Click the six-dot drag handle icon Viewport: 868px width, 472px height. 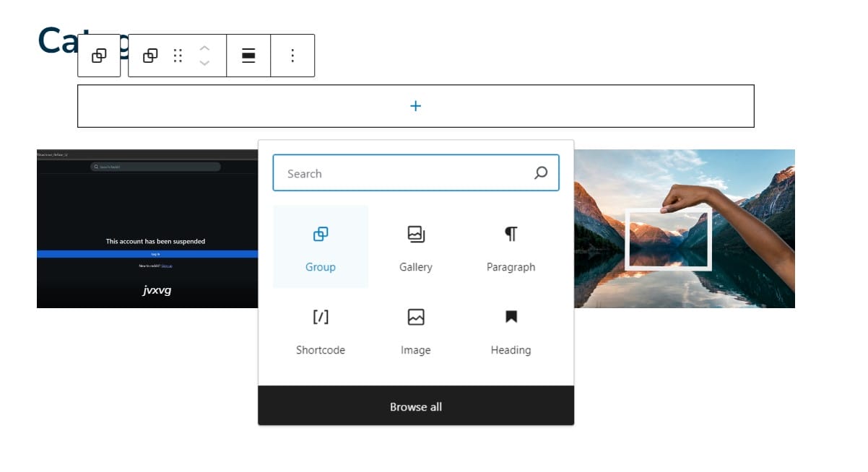click(178, 56)
